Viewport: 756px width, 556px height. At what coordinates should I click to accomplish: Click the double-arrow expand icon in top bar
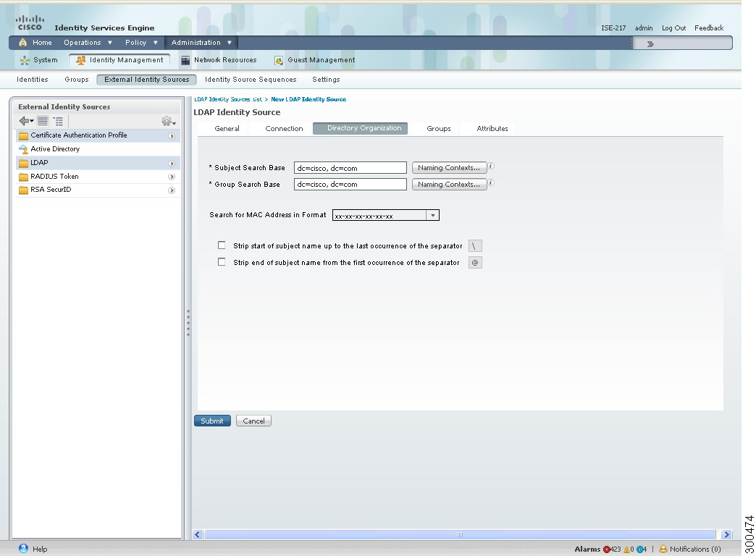coord(650,44)
